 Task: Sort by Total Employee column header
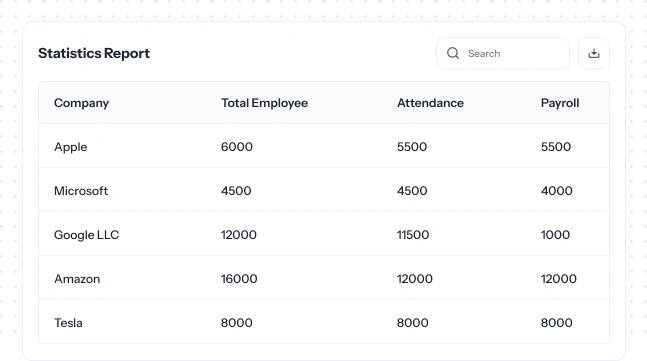coord(264,103)
